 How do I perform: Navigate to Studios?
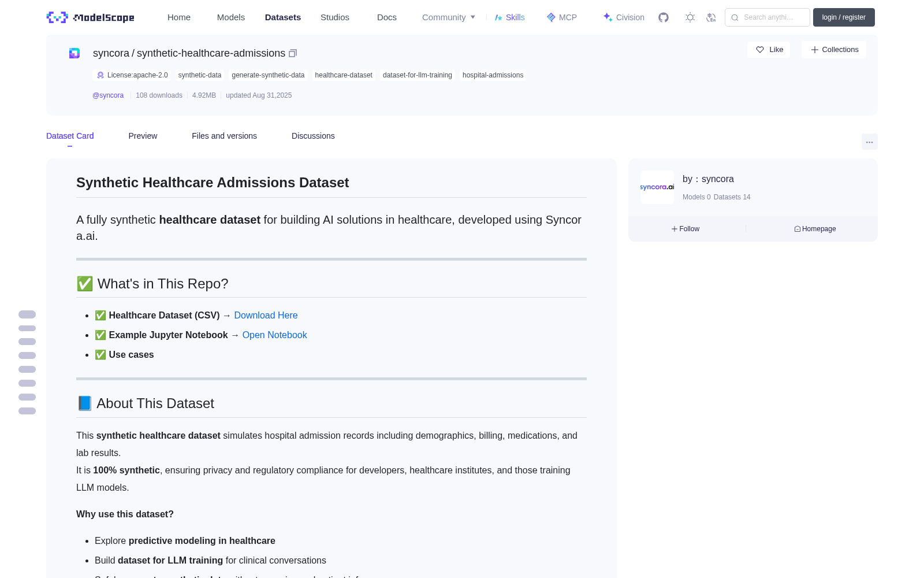tap(335, 17)
